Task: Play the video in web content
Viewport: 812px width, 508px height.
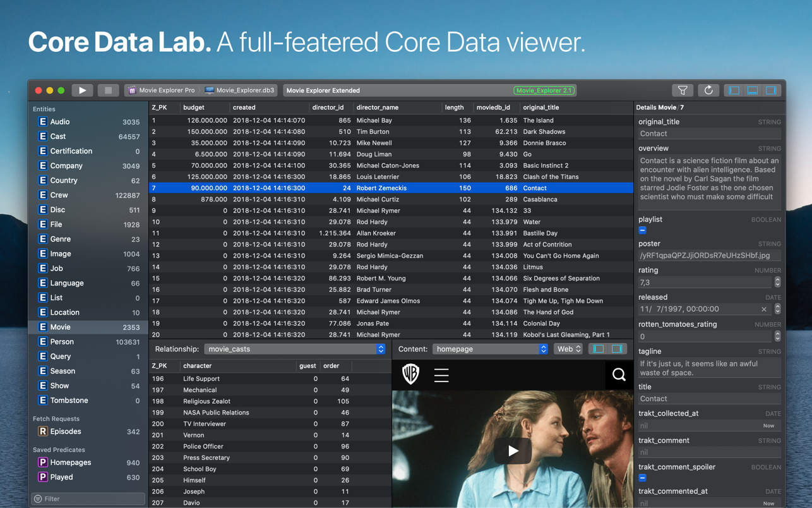Action: 513,451
